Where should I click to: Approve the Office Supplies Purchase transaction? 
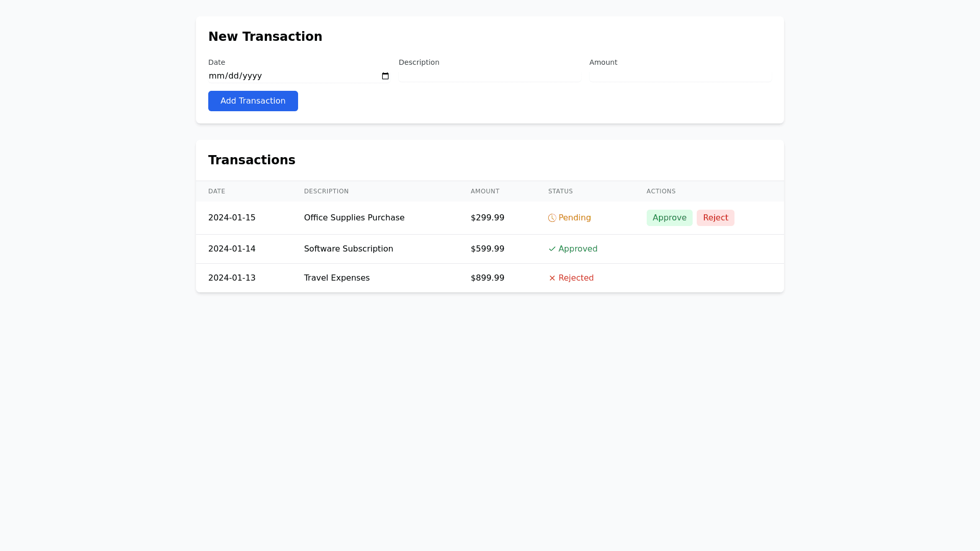669,218
